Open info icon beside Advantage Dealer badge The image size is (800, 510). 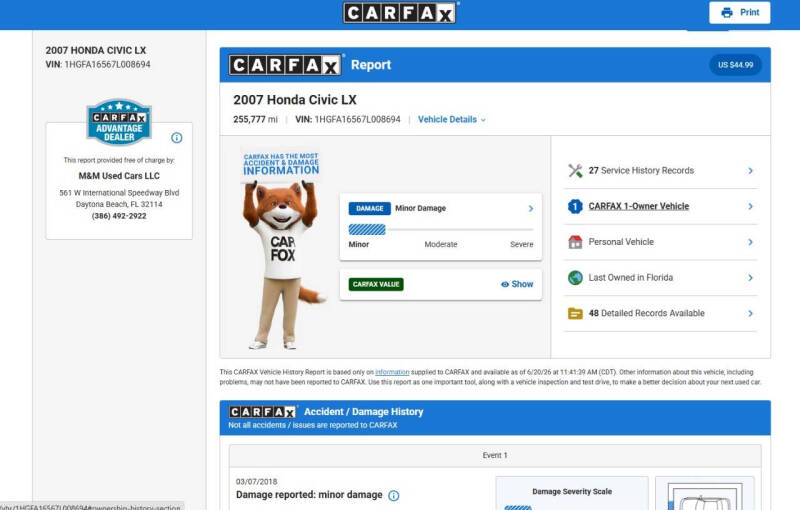coord(177,138)
